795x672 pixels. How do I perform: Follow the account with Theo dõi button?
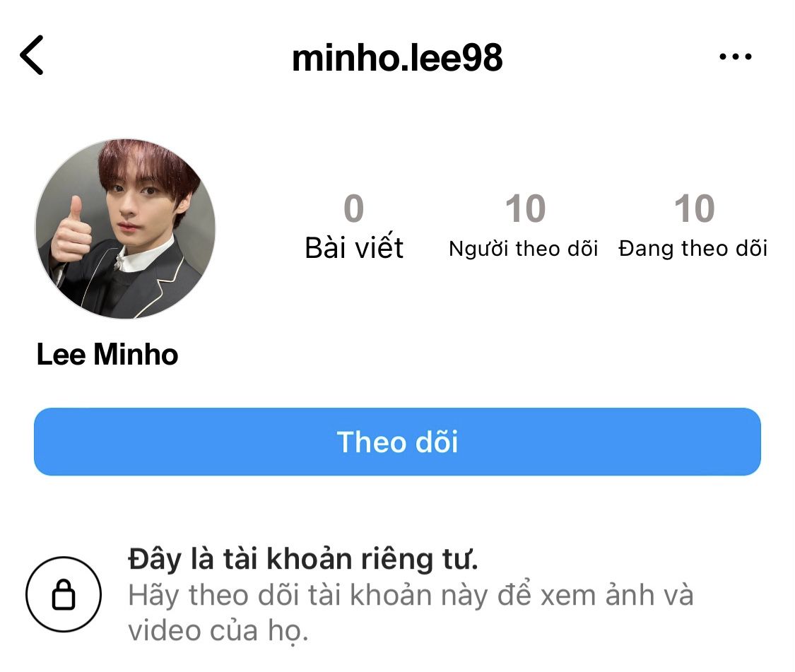(397, 442)
